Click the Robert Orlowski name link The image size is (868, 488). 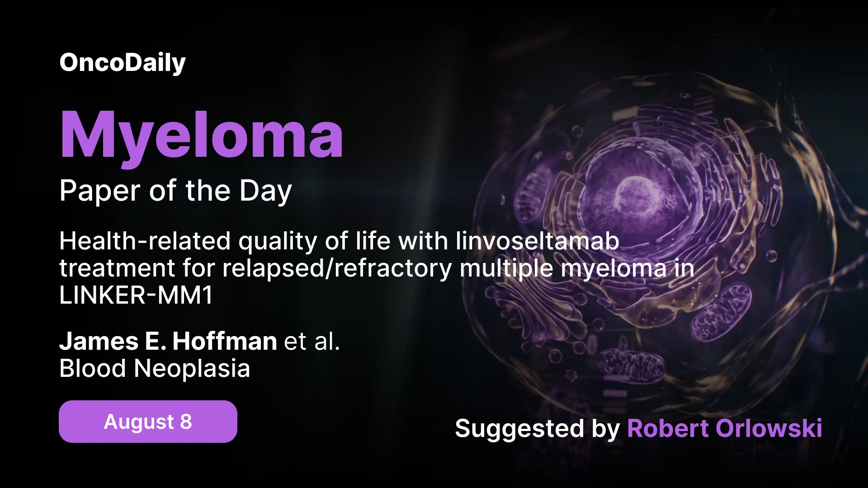(x=725, y=428)
